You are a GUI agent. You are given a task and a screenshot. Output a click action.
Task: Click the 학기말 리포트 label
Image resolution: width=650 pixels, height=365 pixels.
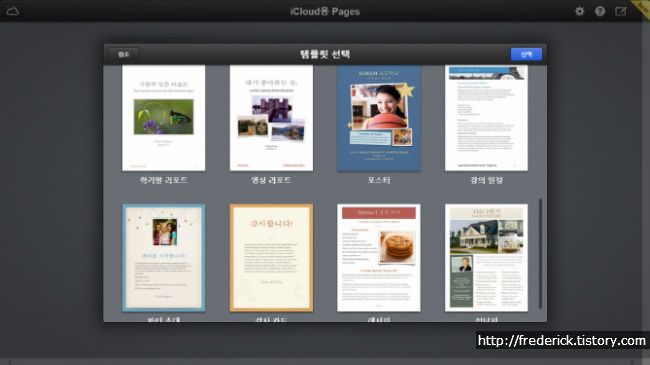click(163, 180)
